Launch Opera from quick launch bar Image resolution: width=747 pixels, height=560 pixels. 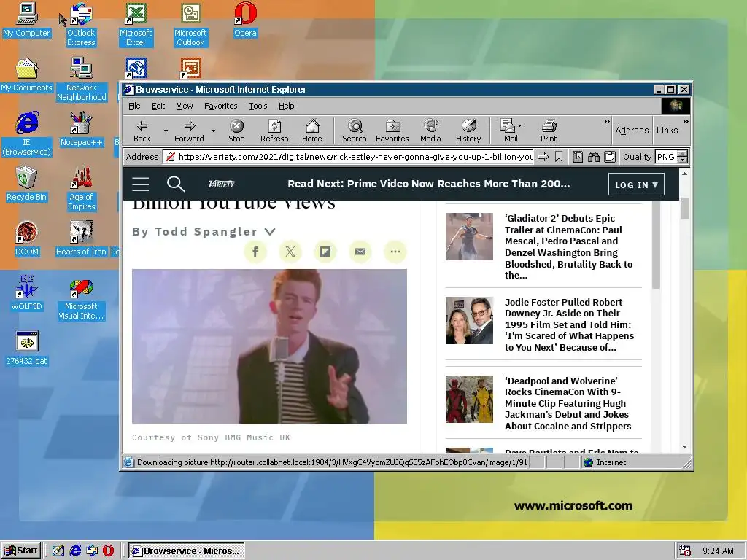coord(109,551)
